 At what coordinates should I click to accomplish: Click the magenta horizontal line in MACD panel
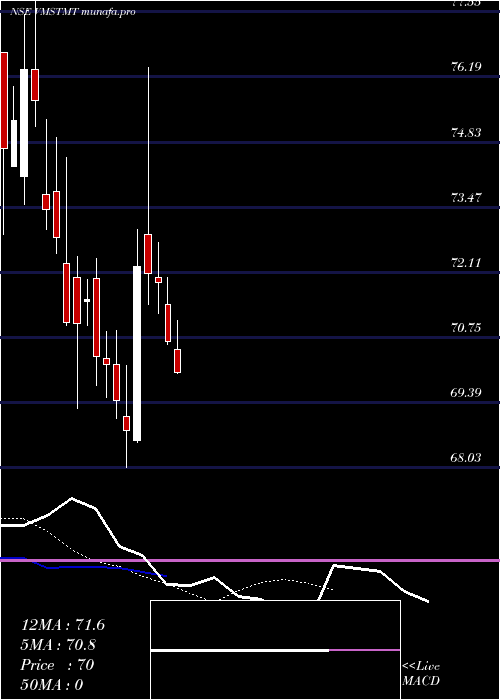point(250,560)
